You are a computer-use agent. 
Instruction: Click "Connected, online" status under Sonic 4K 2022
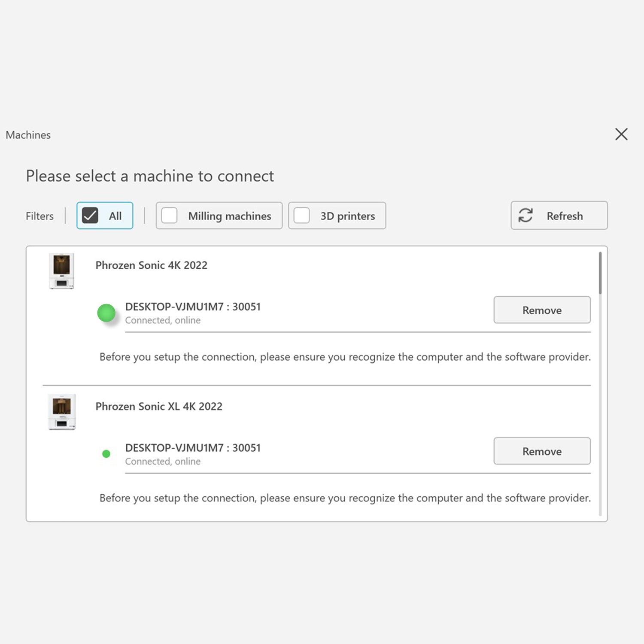click(163, 320)
